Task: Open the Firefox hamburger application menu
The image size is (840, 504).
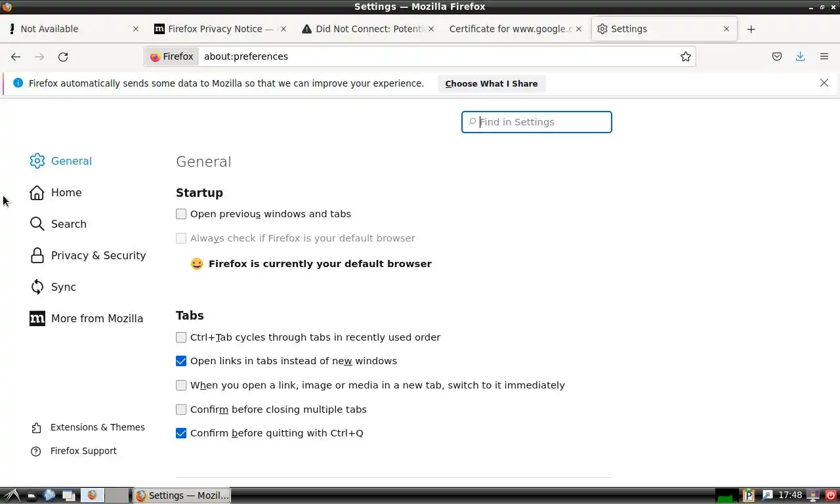Action: 824,56
